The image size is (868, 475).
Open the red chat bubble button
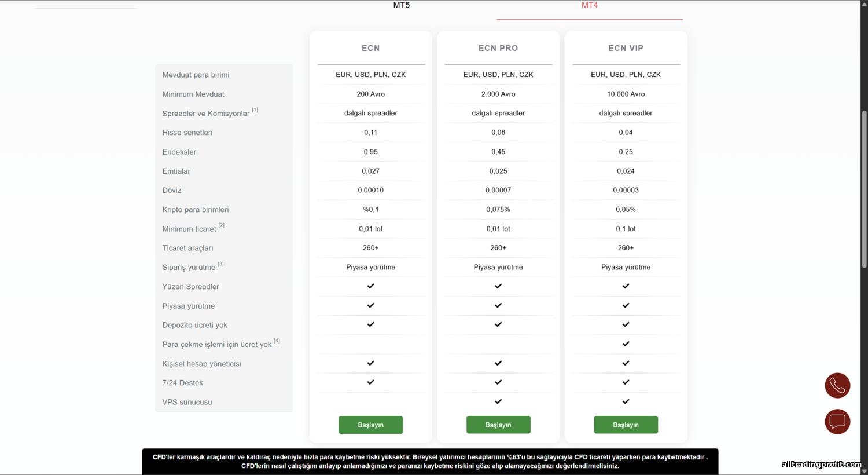coord(837,421)
